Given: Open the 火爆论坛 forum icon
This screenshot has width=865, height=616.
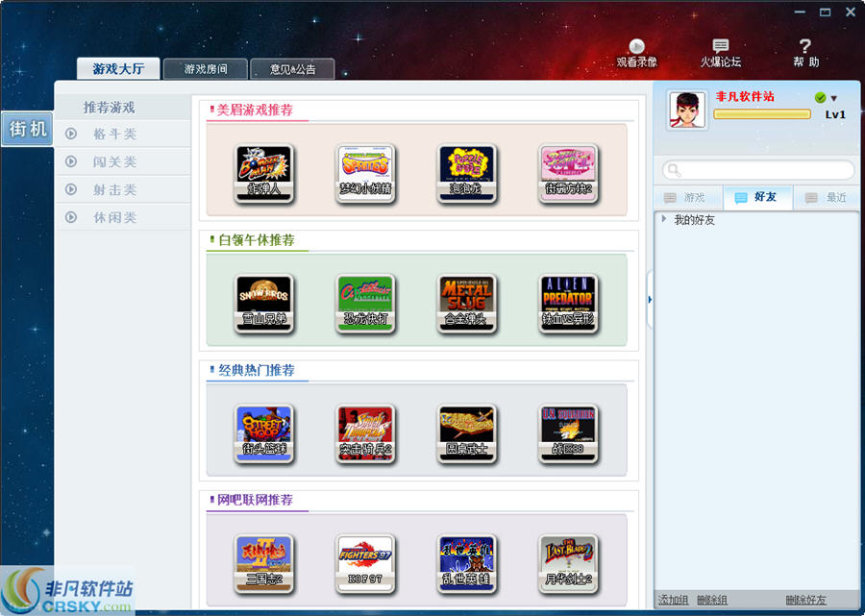Looking at the screenshot, I should (x=721, y=54).
